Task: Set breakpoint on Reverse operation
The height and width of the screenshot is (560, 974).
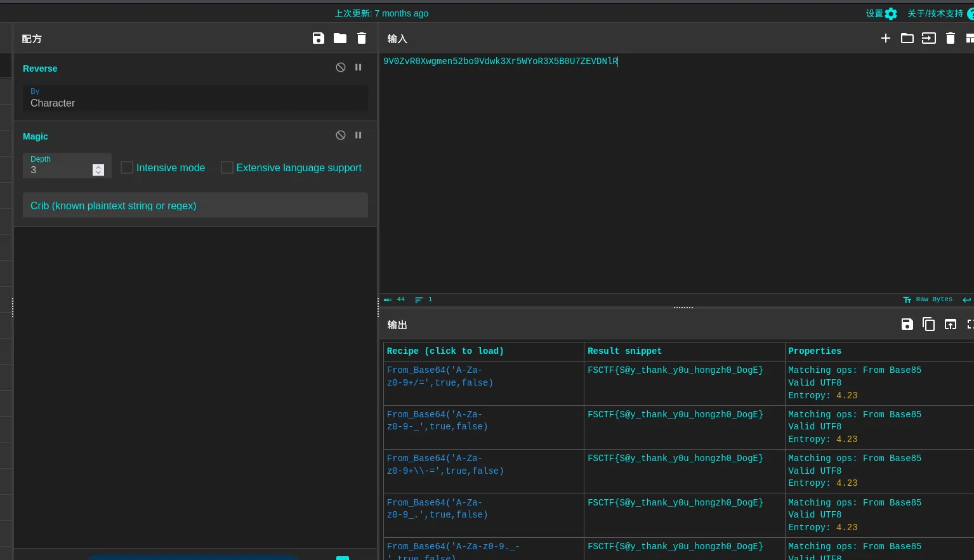Action: pos(359,67)
